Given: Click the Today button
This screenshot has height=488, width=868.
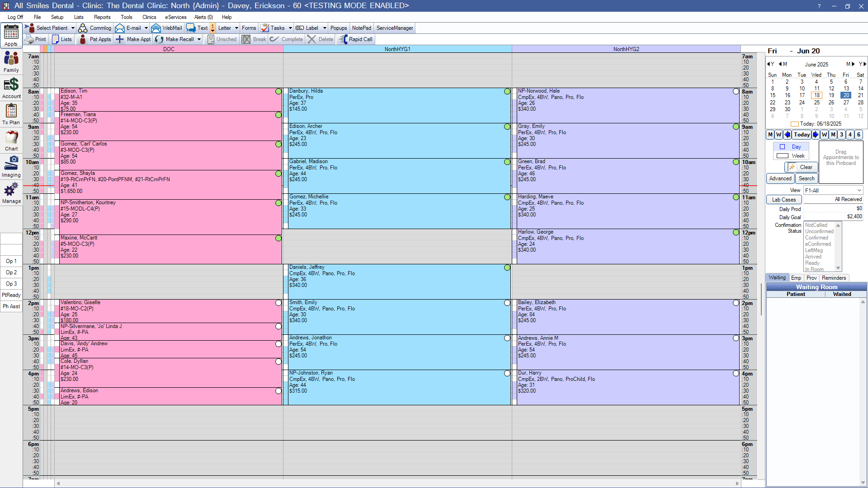Looking at the screenshot, I should (x=801, y=135).
